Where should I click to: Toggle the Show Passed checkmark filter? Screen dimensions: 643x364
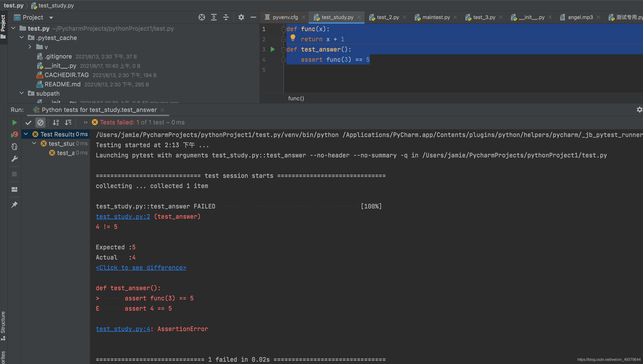point(28,123)
